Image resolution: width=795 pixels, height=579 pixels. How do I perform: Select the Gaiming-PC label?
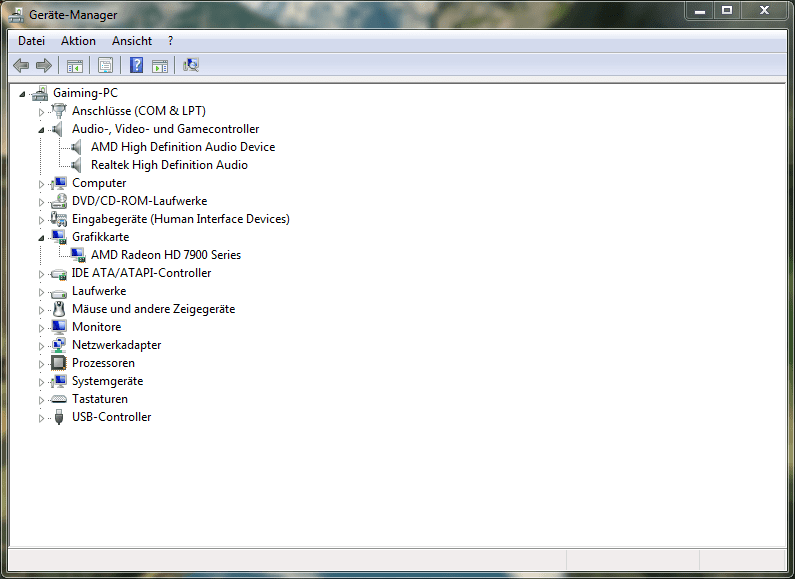85,93
